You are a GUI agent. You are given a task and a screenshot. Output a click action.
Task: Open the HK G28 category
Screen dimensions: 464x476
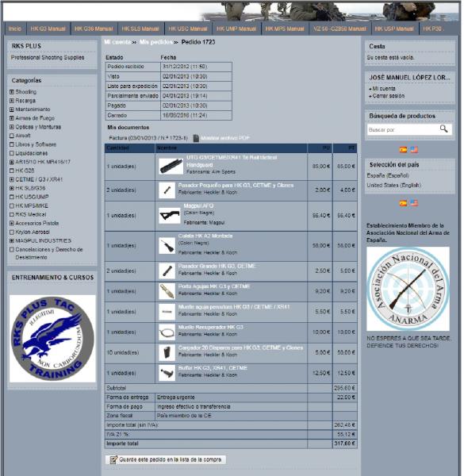(25, 171)
